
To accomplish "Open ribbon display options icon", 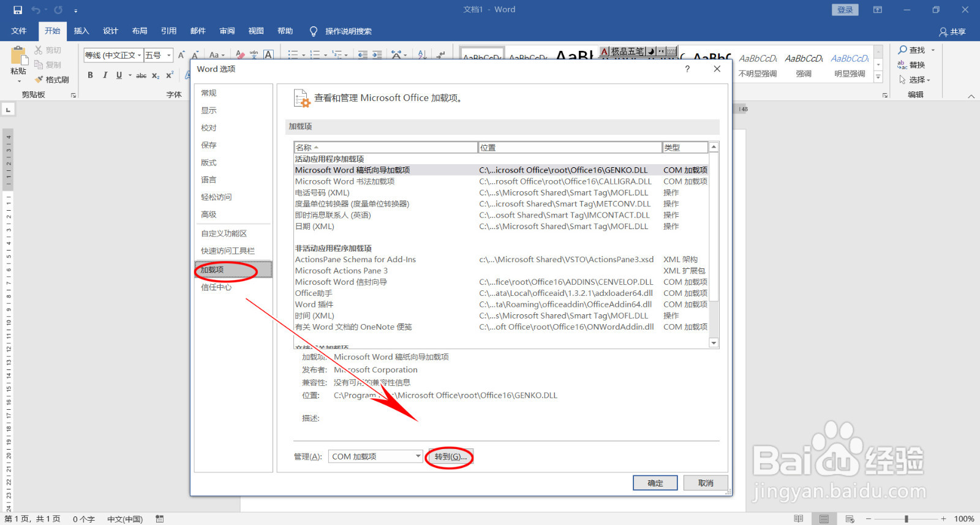I will pyautogui.click(x=878, y=10).
